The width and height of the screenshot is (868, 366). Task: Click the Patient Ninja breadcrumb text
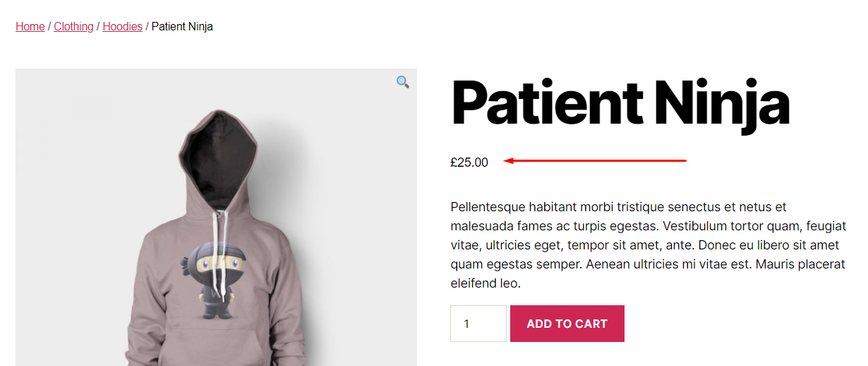(182, 27)
